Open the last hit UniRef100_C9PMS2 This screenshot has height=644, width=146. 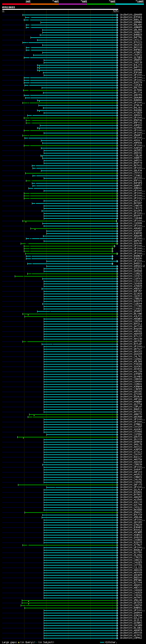(131, 638)
